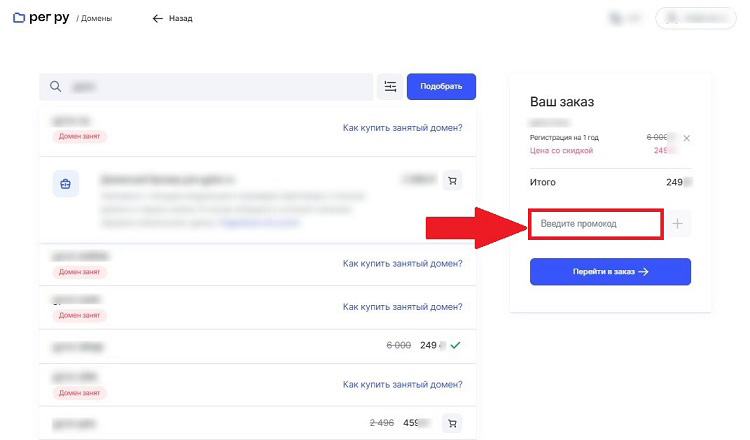
Task: Remove the domain from Ваш заказ
Action: point(686,138)
